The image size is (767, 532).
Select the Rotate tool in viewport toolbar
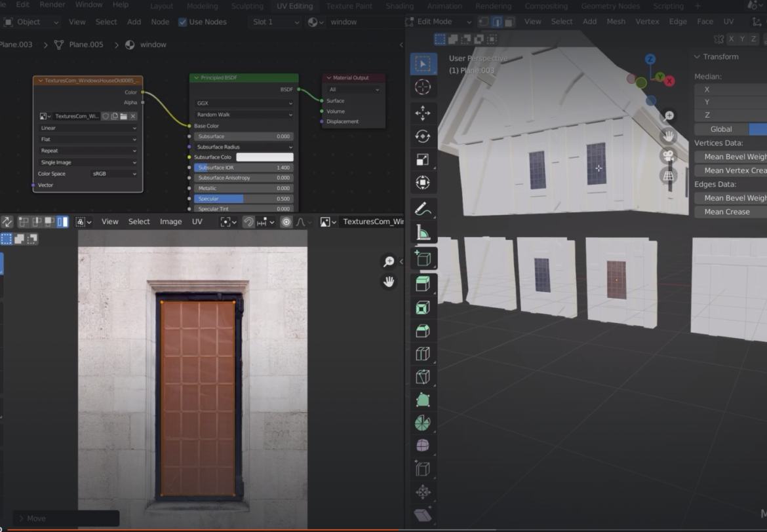click(423, 136)
